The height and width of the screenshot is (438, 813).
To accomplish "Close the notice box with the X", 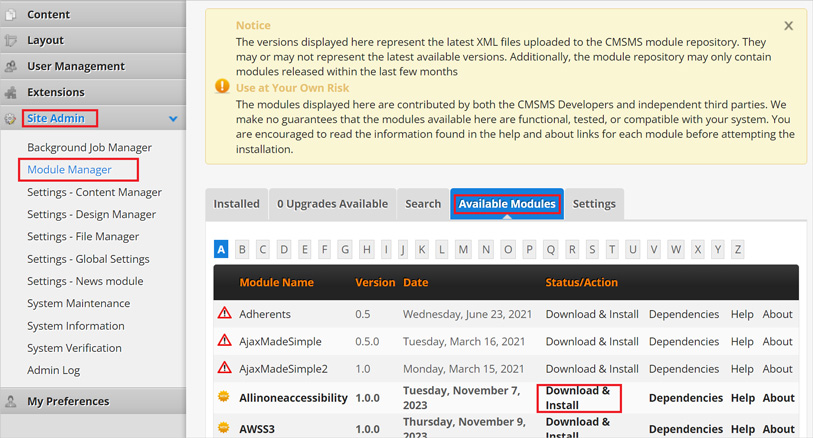I will point(788,25).
